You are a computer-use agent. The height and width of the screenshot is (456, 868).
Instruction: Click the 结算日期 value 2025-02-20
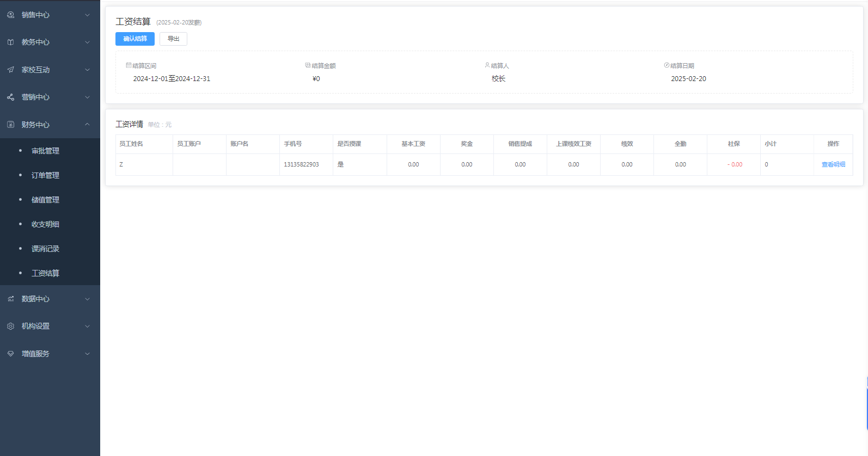688,79
